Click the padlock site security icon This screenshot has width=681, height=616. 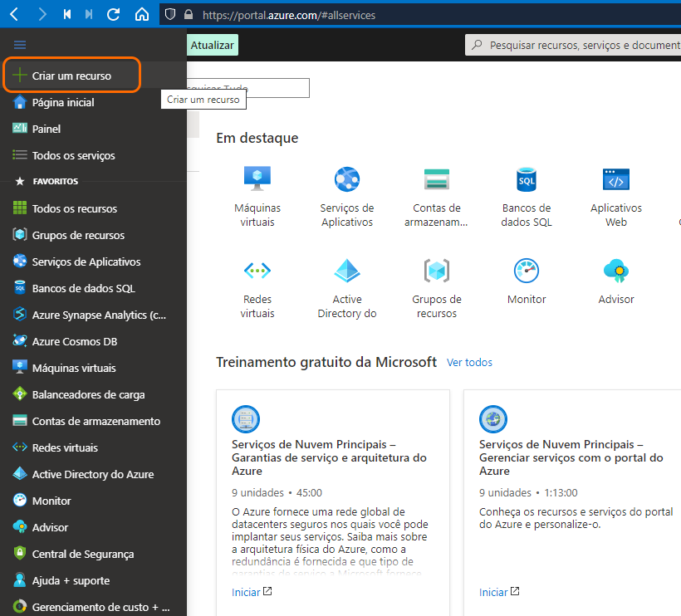(189, 15)
